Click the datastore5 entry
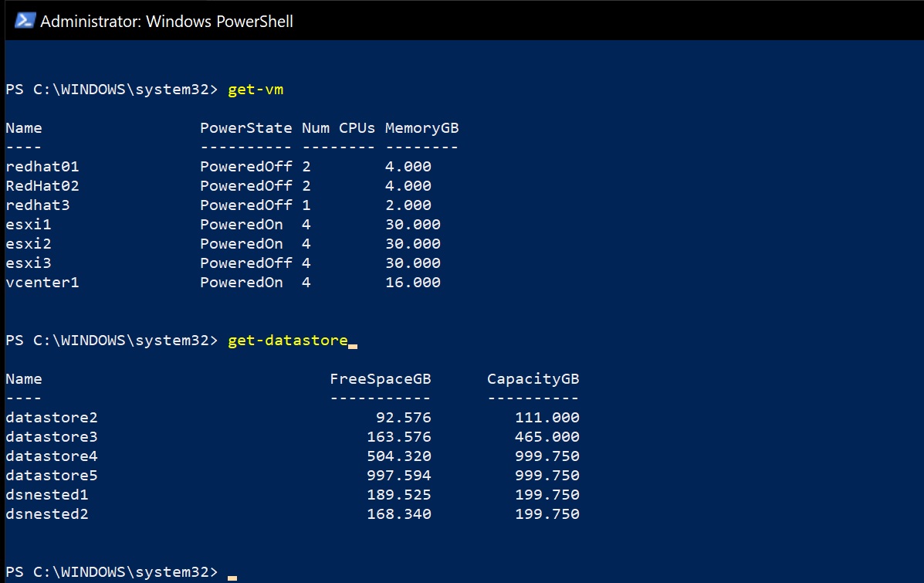 pos(52,476)
